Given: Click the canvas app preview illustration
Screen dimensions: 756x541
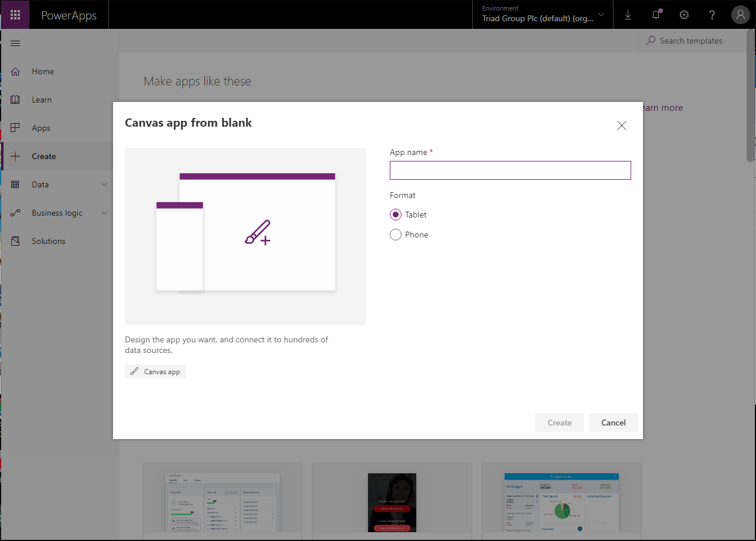Looking at the screenshot, I should tap(246, 236).
